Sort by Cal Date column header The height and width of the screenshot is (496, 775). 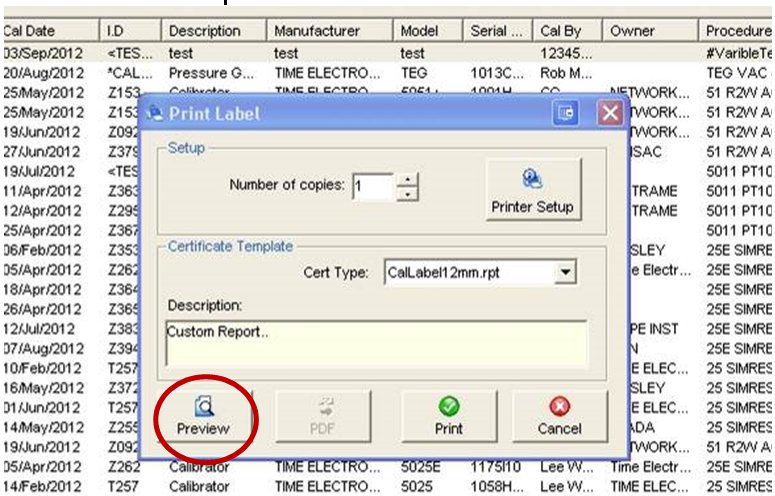50,31
